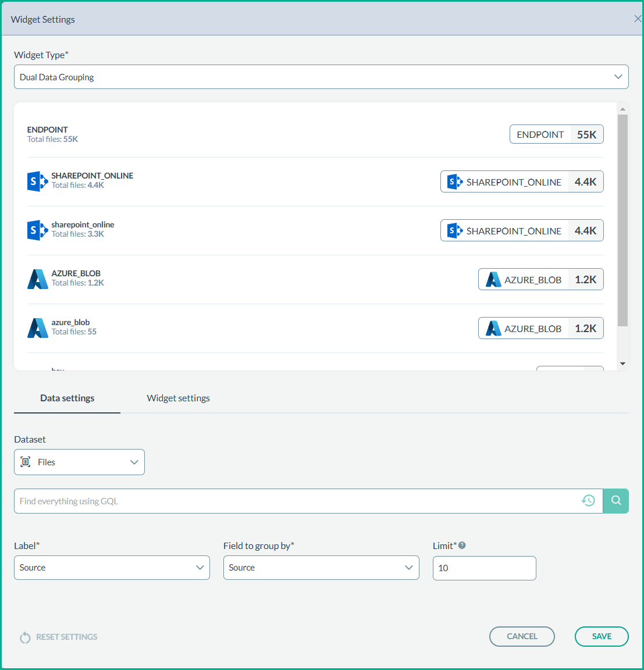This screenshot has height=670, width=644.
Task: Select the Data settings tab
Action: 67,398
